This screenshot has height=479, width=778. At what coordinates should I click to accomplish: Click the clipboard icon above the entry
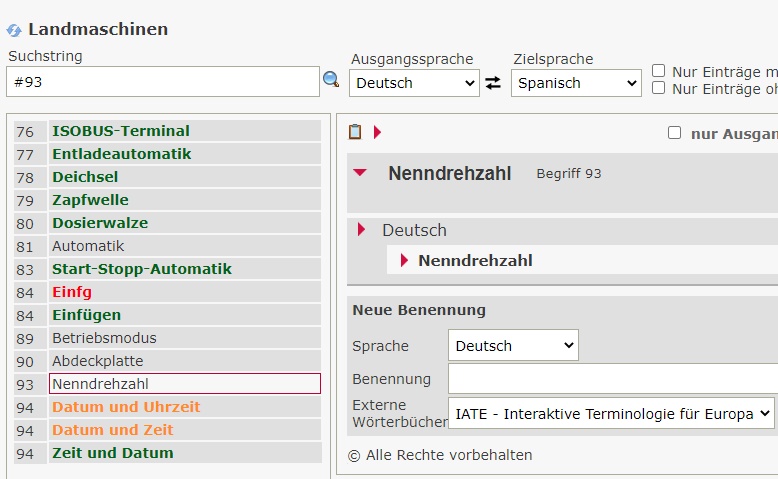pos(355,132)
